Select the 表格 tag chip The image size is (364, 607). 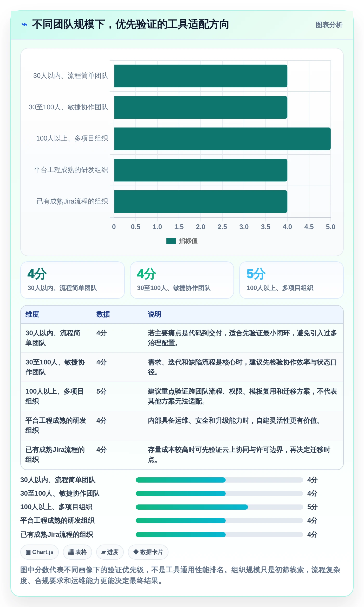[x=77, y=552]
